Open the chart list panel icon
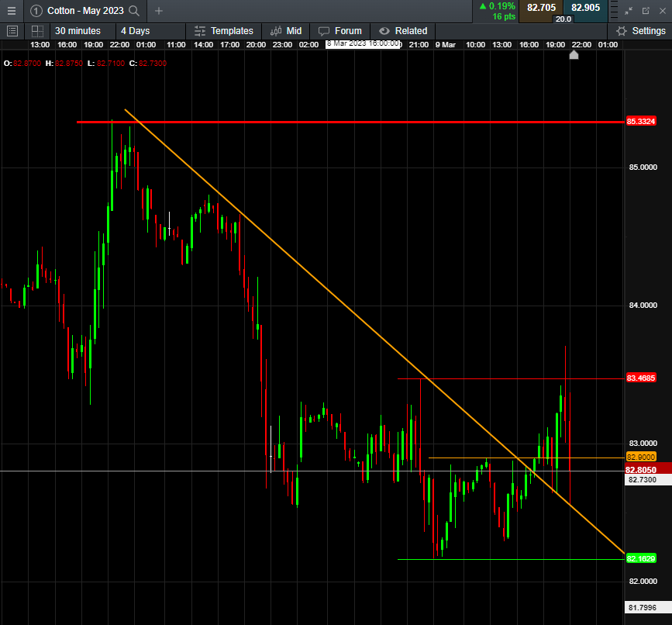 12,31
